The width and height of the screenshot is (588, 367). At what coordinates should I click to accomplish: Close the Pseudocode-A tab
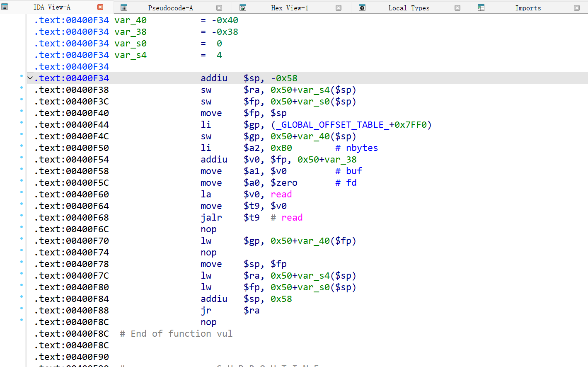point(219,8)
